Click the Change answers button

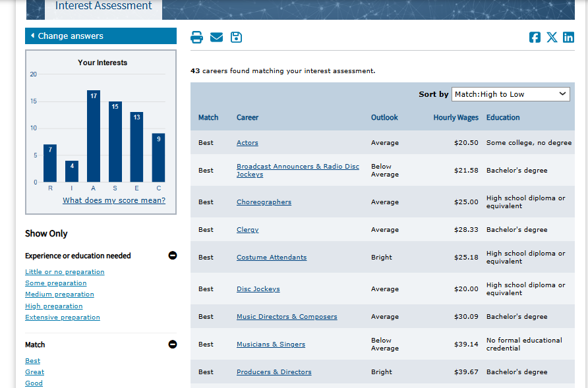click(101, 36)
